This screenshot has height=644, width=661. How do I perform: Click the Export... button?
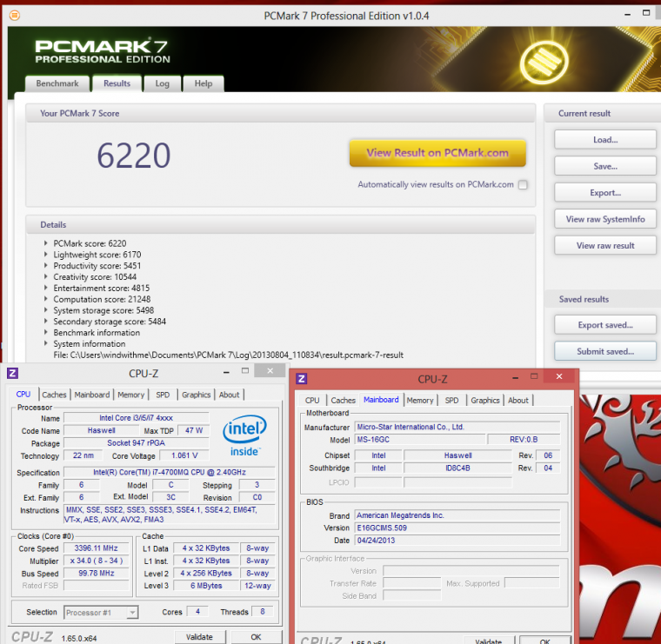tap(605, 193)
